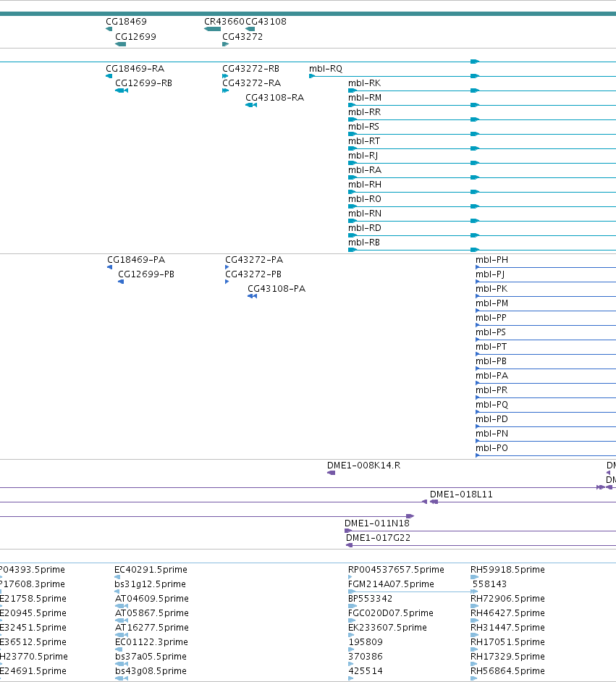Select the mbl-RH transcript

point(365,185)
